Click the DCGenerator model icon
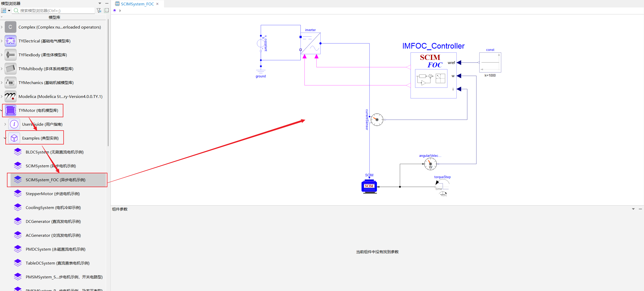Image resolution: width=644 pixels, height=291 pixels. click(18, 221)
